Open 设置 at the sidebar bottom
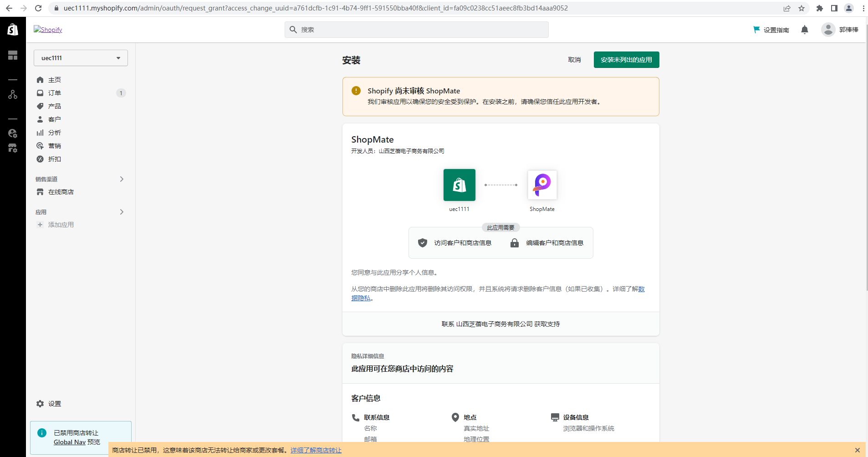This screenshot has height=457, width=868. click(55, 404)
